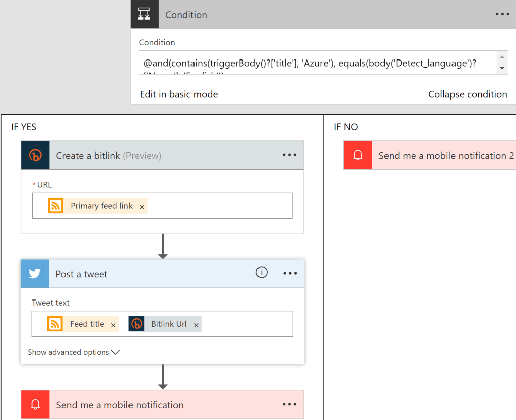Viewport: 516px width, 420px height.
Task: Click the Condition branch icon
Action: click(144, 14)
